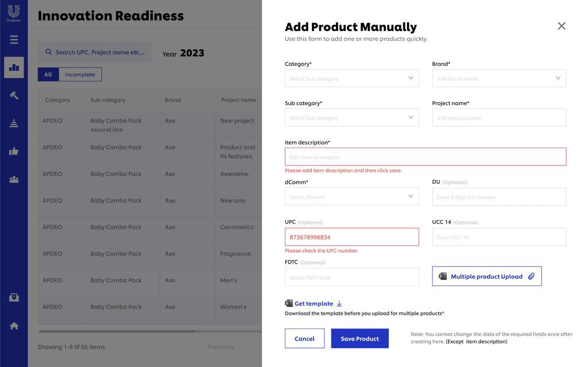
Task: Open the Brand dropdown
Action: (x=499, y=79)
